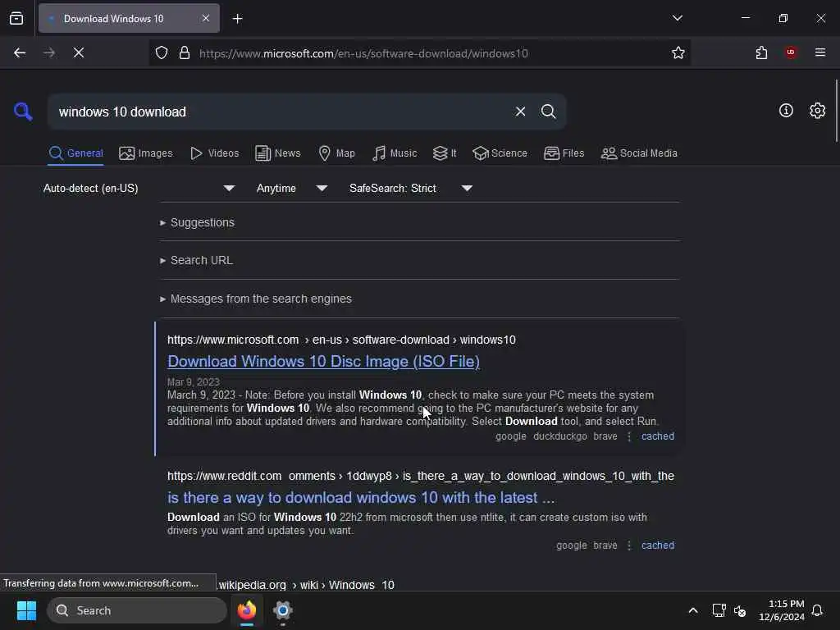Click the page vertical scrollbar
The height and width of the screenshot is (630, 840).
pyautogui.click(x=836, y=111)
